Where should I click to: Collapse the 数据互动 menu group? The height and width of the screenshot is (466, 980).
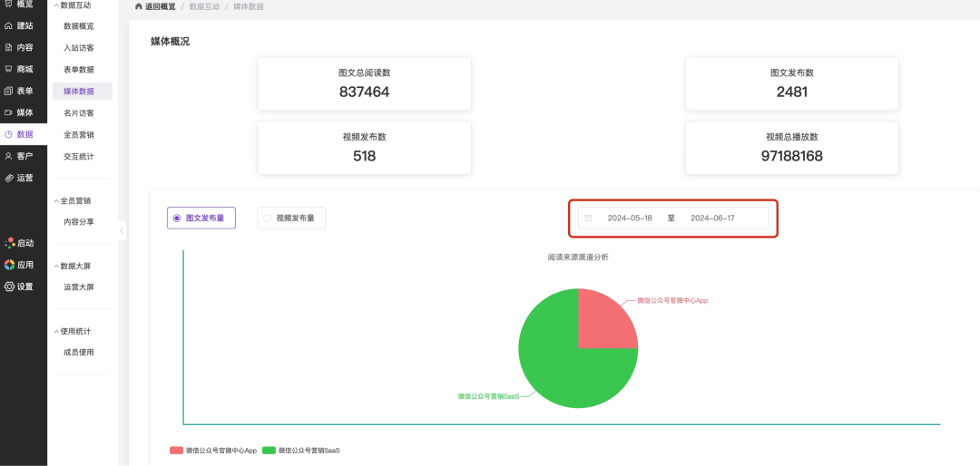click(x=55, y=5)
